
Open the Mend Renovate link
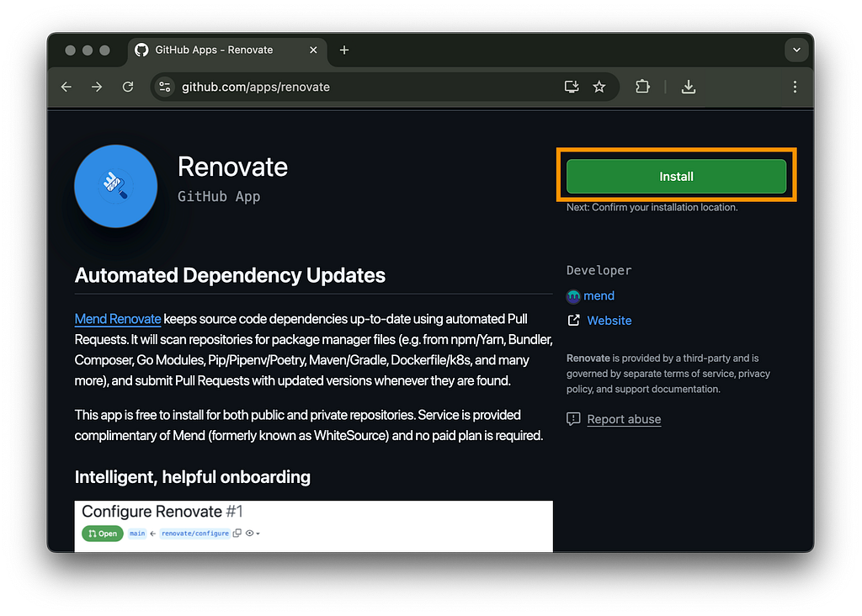[118, 319]
